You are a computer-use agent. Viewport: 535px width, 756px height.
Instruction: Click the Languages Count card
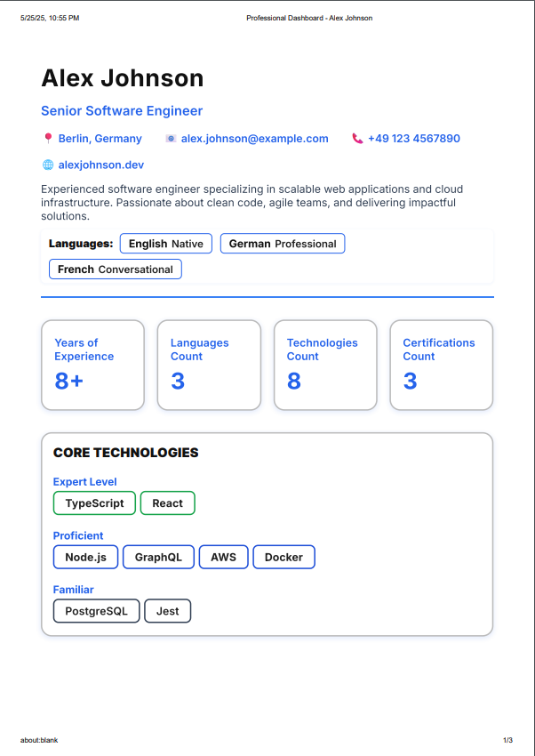pos(209,365)
